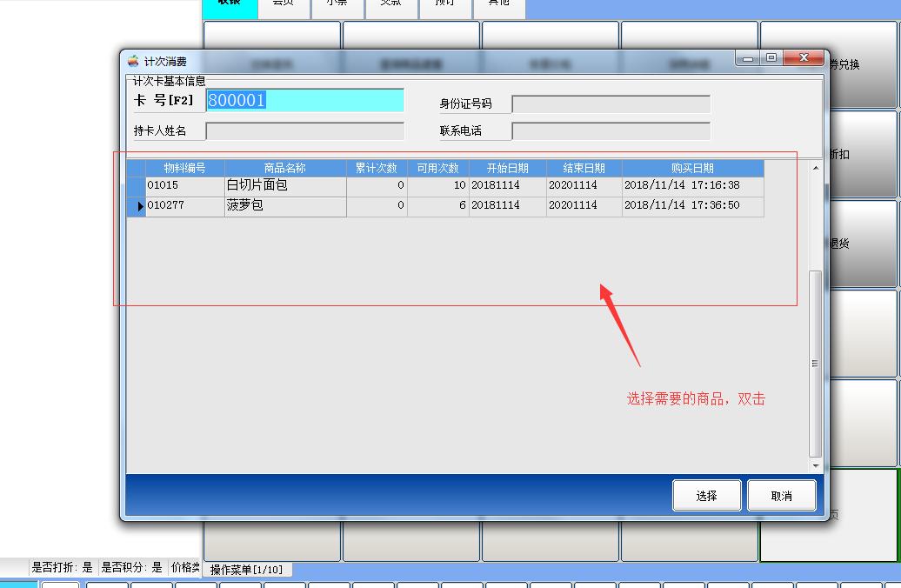Toggle the 是否打折 status in the bottom bar
901x588 pixels.
pos(61,566)
